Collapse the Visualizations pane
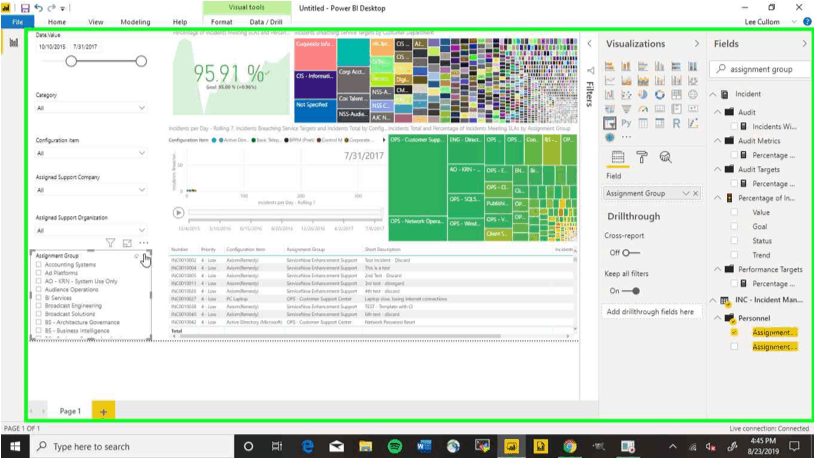The image size is (815, 459). click(x=697, y=44)
